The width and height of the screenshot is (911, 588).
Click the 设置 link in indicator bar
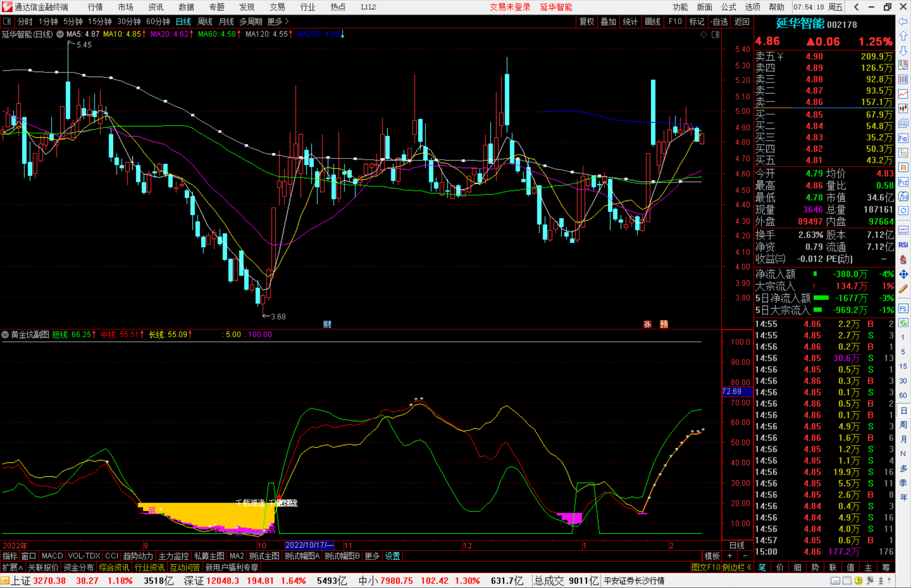[x=392, y=556]
